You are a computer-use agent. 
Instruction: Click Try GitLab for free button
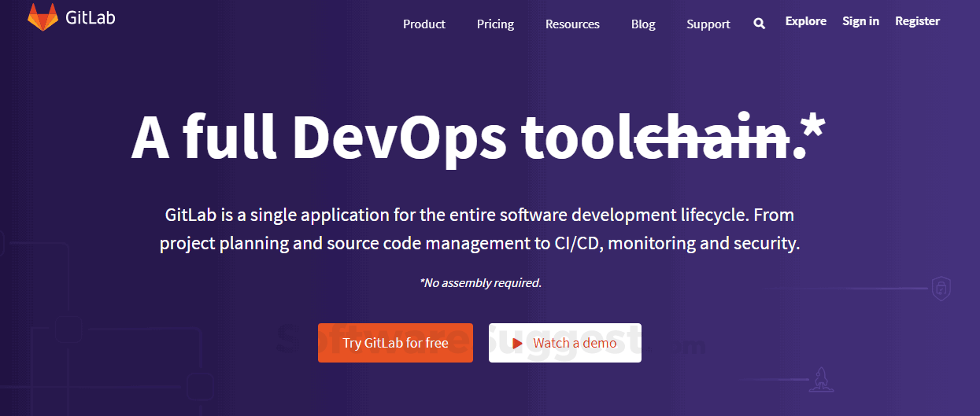pyautogui.click(x=395, y=343)
